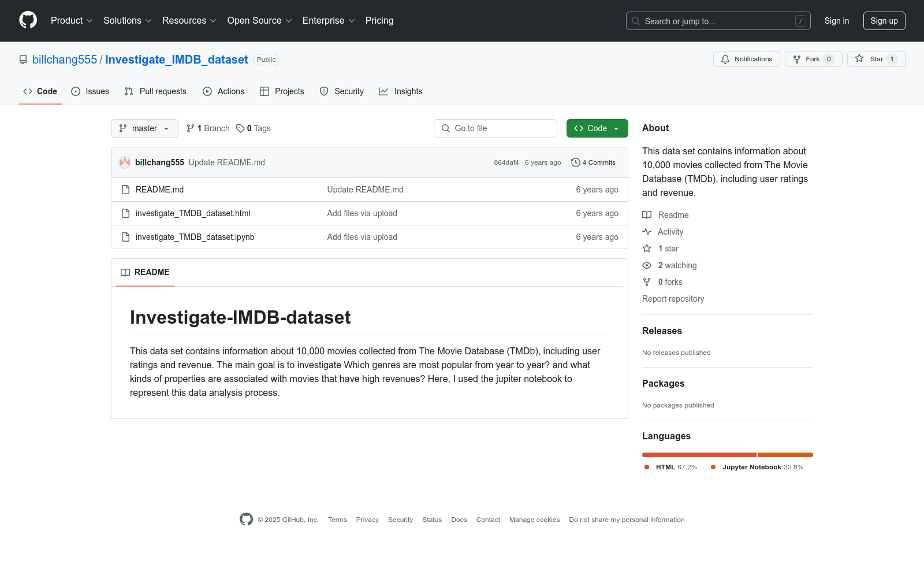
Task: Click the history clock icon near Commits
Action: (x=575, y=162)
